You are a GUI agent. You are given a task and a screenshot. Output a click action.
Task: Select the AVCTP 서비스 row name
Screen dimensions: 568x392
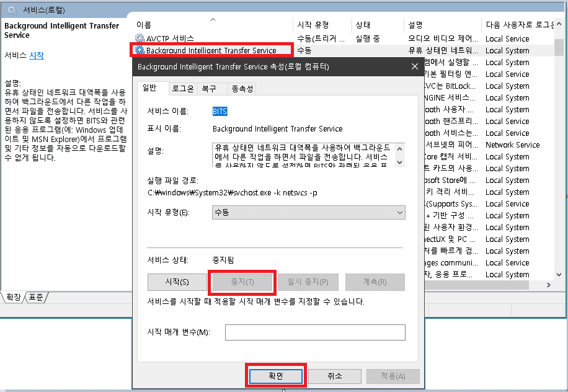(x=170, y=38)
